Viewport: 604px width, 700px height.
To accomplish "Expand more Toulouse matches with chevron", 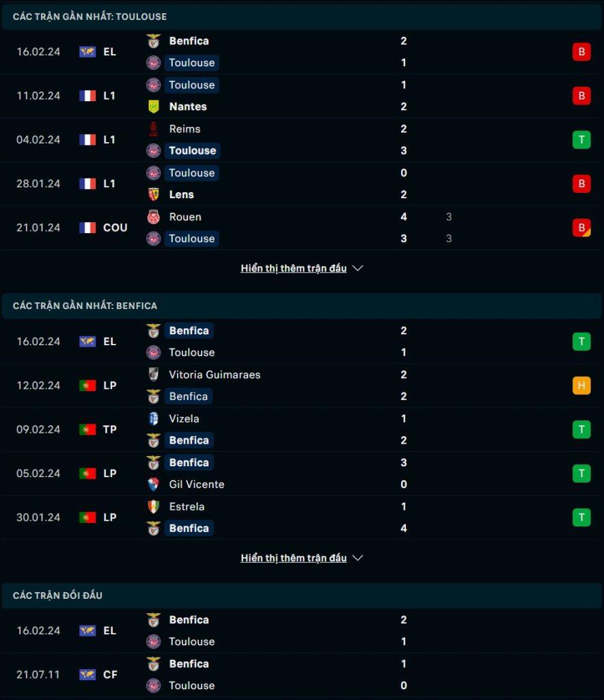I will click(x=358, y=268).
